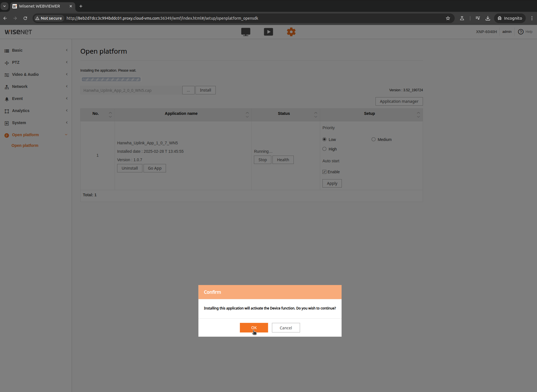This screenshot has width=537, height=392.
Task: Open the Basic menu item
Action: (17, 50)
